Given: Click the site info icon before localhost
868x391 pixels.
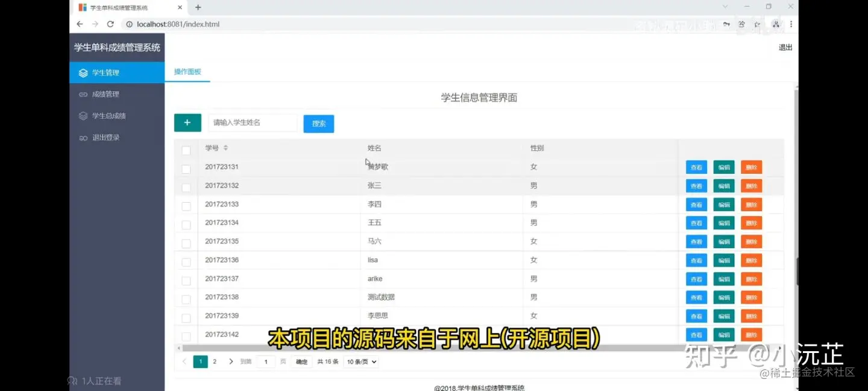Looking at the screenshot, I should coord(129,24).
